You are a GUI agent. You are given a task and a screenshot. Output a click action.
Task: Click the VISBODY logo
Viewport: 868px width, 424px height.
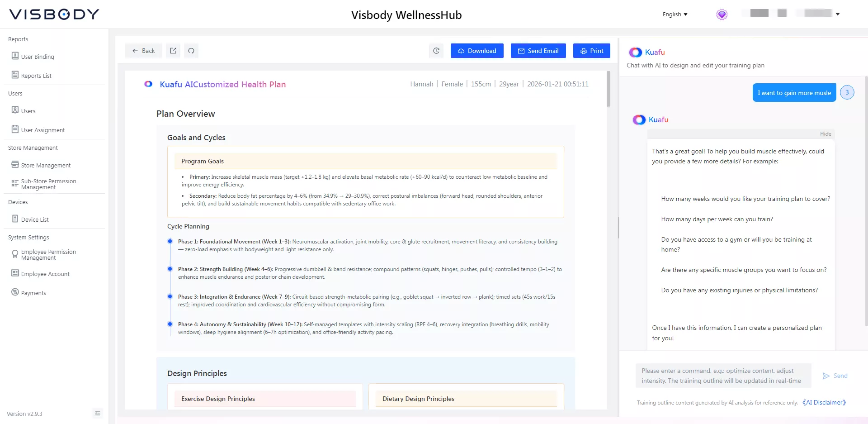click(54, 14)
